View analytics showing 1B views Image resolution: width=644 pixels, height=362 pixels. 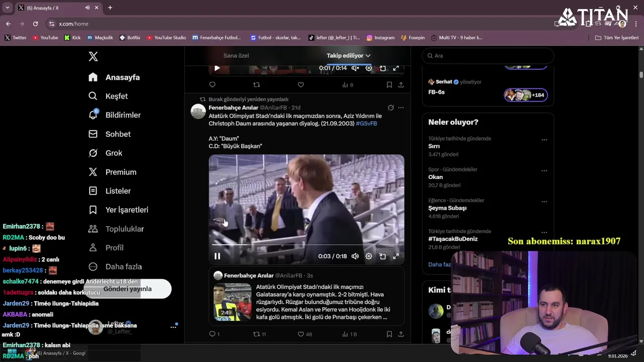pos(349,334)
